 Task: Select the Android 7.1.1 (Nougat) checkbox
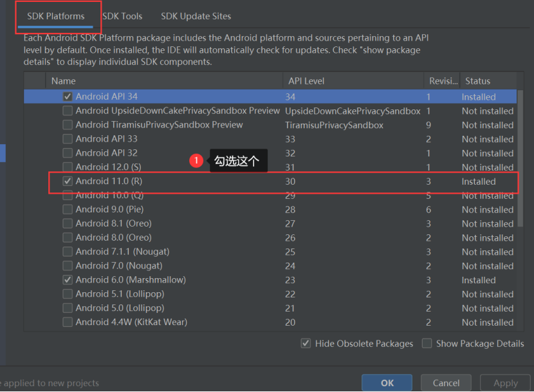click(68, 252)
